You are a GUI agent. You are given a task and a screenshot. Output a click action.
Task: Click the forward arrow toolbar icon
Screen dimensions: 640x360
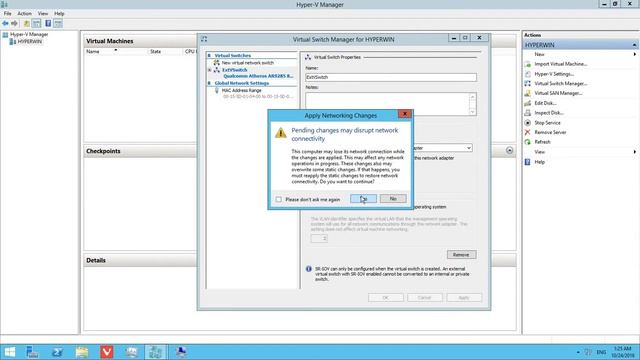pos(15,23)
